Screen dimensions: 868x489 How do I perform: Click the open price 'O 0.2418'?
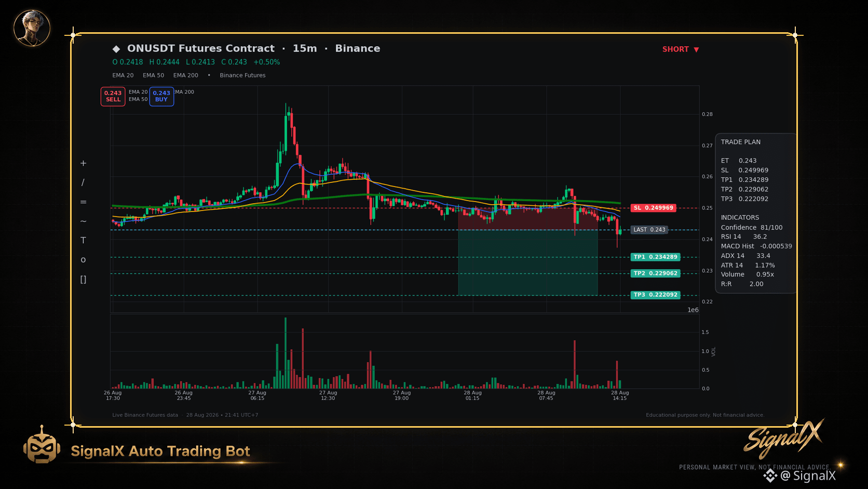[x=128, y=62]
